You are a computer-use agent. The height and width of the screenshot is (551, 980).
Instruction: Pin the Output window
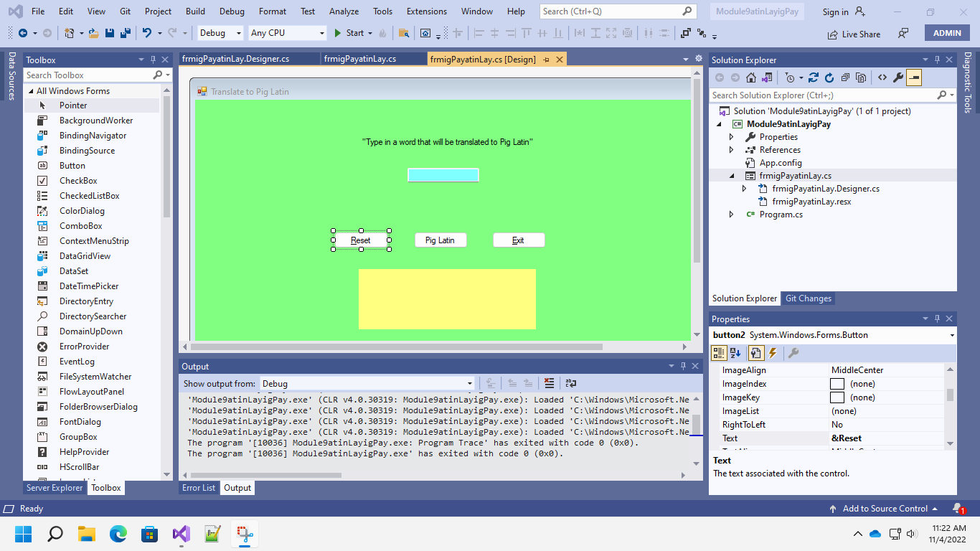click(682, 366)
